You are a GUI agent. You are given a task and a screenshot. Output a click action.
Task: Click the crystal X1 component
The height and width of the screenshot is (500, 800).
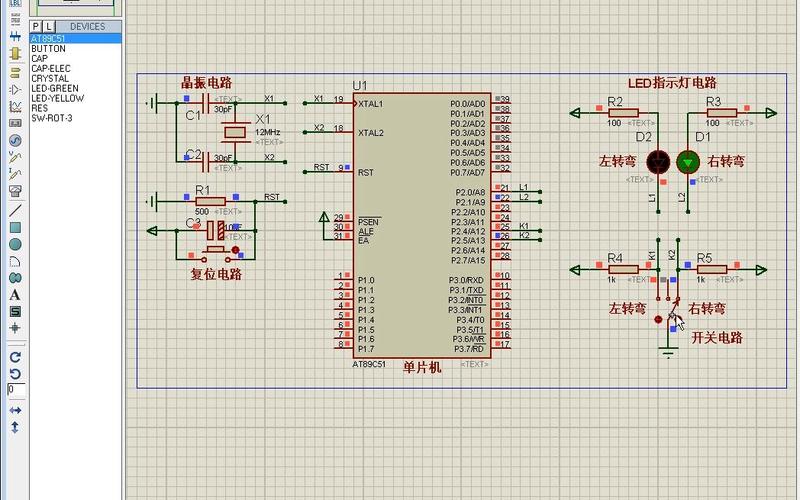tap(235, 133)
